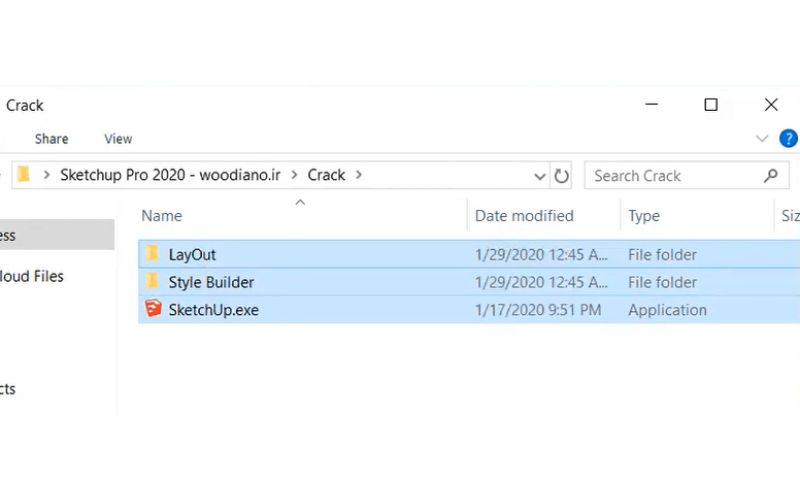Expand chevron after Sketchup Pro 2020 - woodiano.ir
The width and height of the screenshot is (800, 500).
point(294,175)
